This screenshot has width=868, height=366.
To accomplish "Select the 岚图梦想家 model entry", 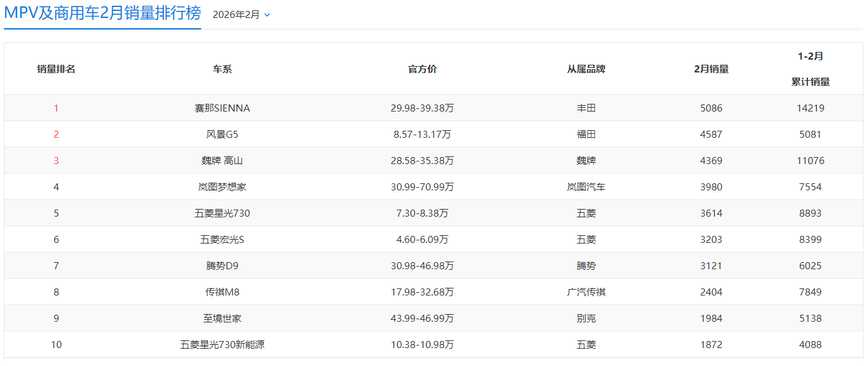I will 222,187.
